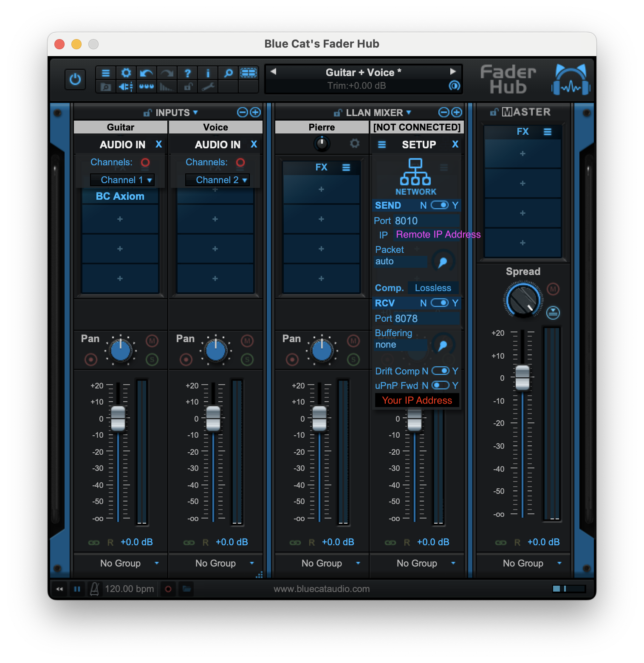Click the Voice channel Pan knob
The image size is (644, 663).
pyautogui.click(x=216, y=351)
